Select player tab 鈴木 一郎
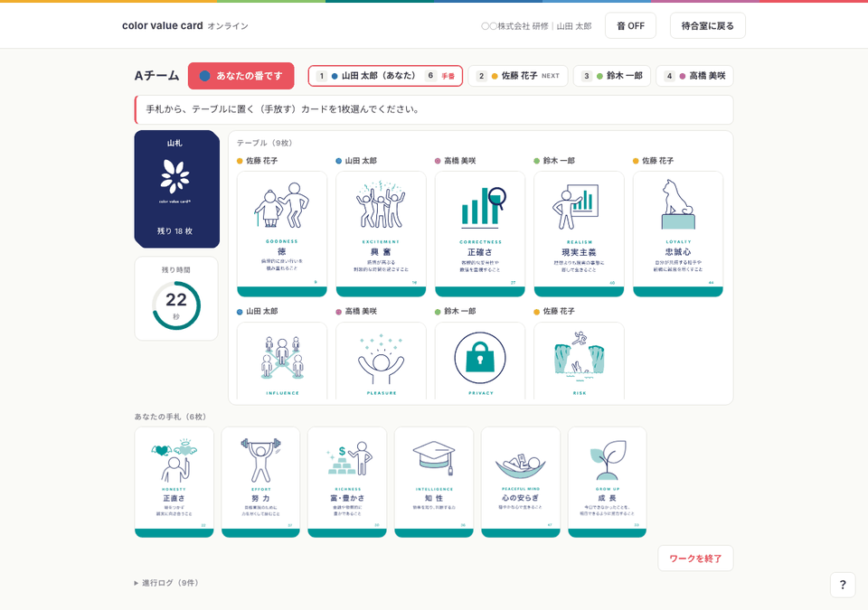Viewport: 868px width, 610px height. 612,76
